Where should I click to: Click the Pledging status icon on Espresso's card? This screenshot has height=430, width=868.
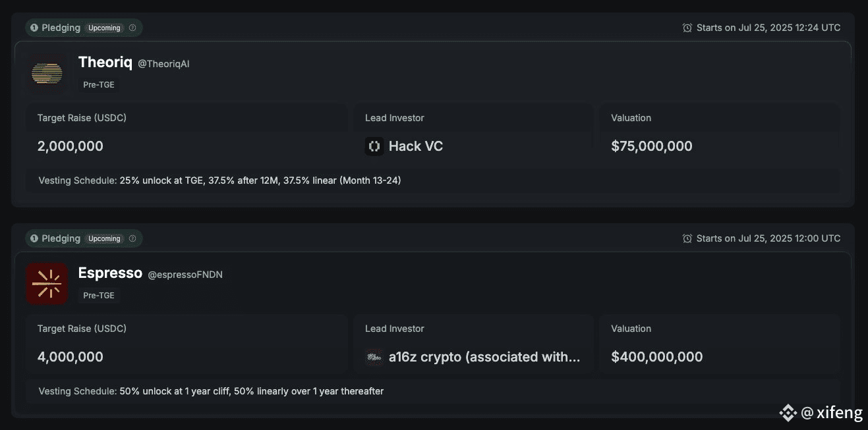pyautogui.click(x=34, y=238)
